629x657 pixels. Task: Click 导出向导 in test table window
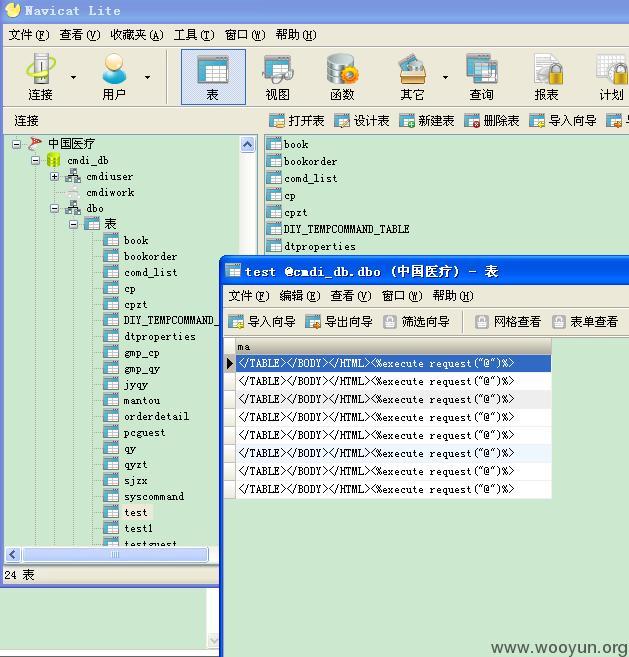pyautogui.click(x=339, y=322)
